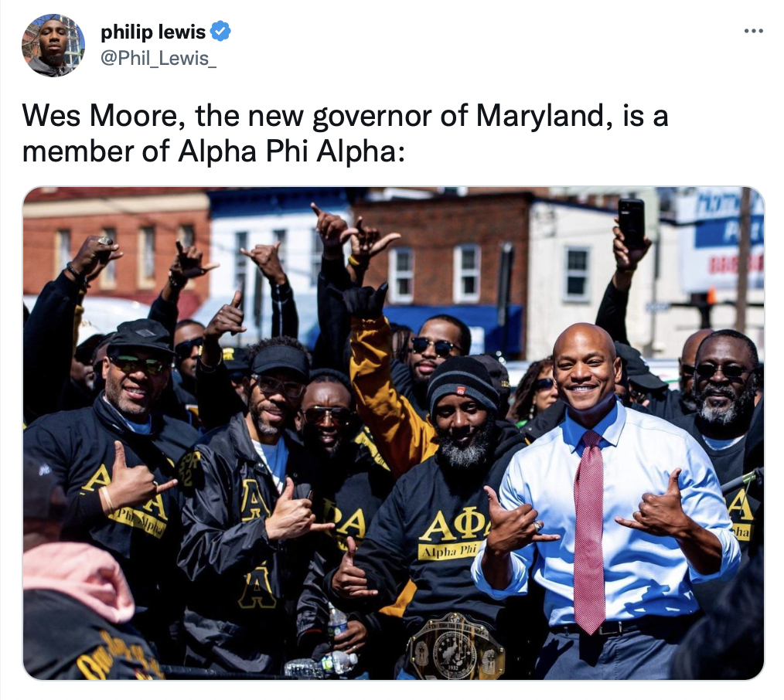Click the red tie in the photo
The width and height of the screenshot is (784, 700).
coord(589,529)
